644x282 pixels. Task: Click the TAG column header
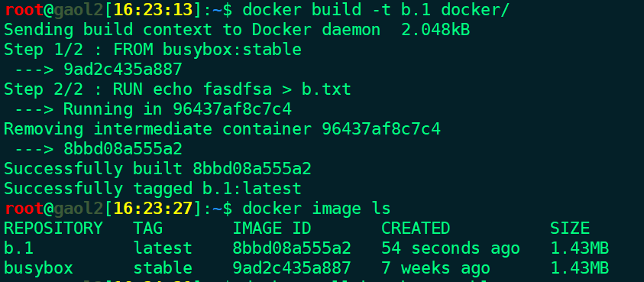[x=148, y=229]
